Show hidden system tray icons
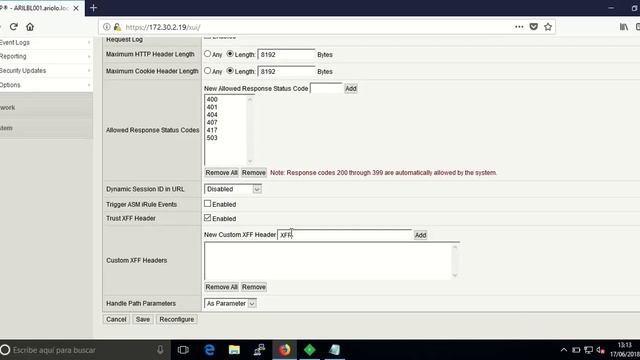This screenshot has height=360, width=640. [564, 350]
